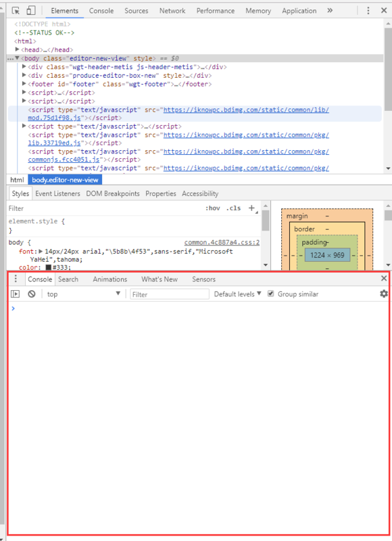The height and width of the screenshot is (541, 392).
Task: Open the Sources tab
Action: pyautogui.click(x=136, y=11)
